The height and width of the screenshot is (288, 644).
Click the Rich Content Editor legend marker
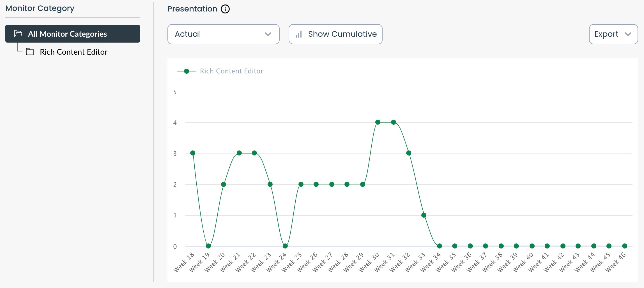187,71
